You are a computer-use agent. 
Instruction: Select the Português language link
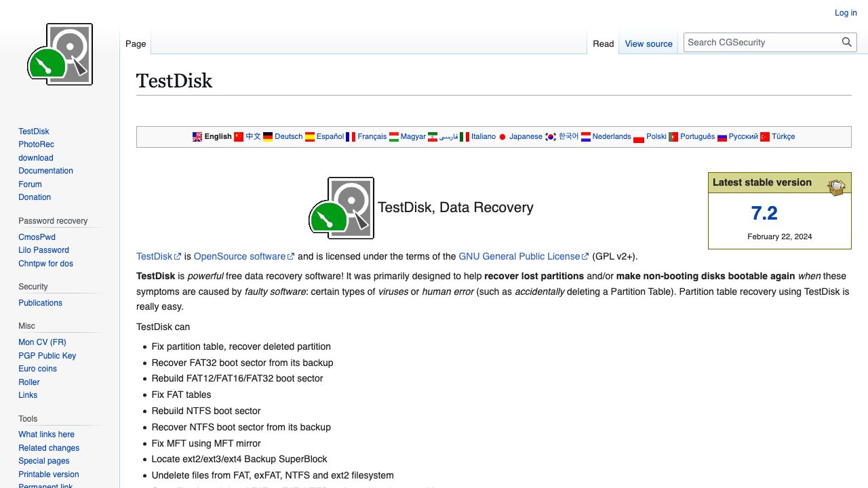tap(698, 137)
